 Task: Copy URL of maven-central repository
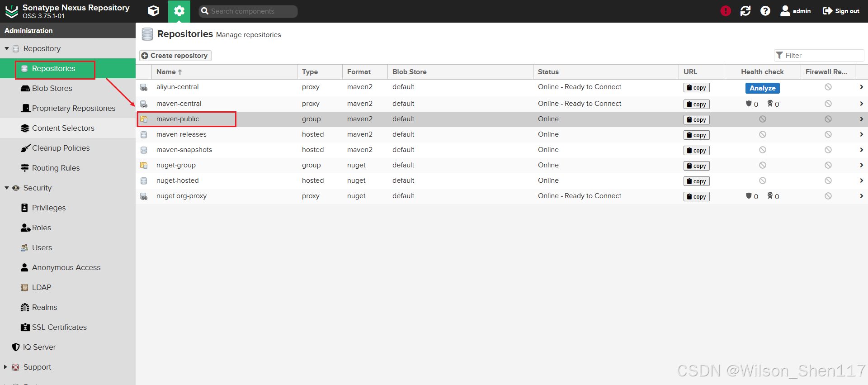coord(696,105)
